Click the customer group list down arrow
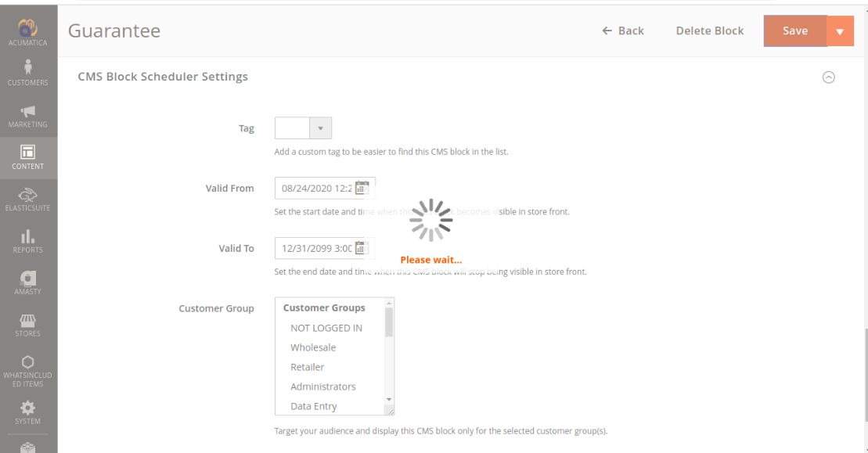868x453 pixels. click(x=389, y=399)
